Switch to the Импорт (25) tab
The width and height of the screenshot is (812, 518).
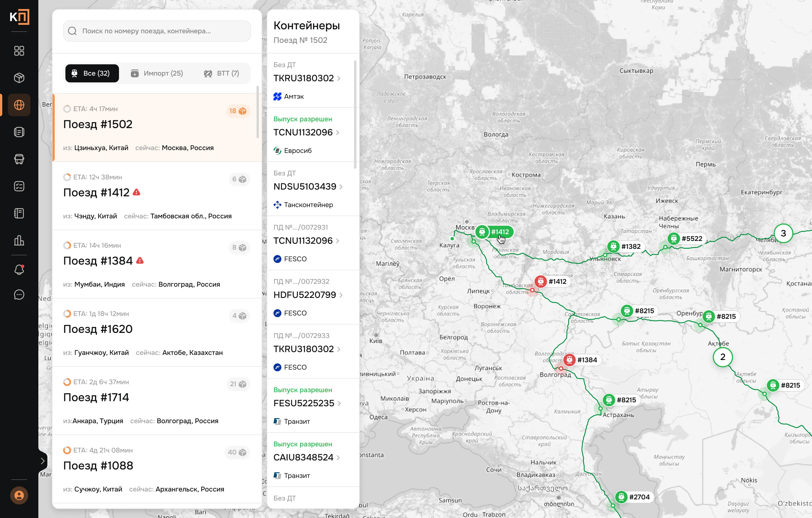click(157, 73)
